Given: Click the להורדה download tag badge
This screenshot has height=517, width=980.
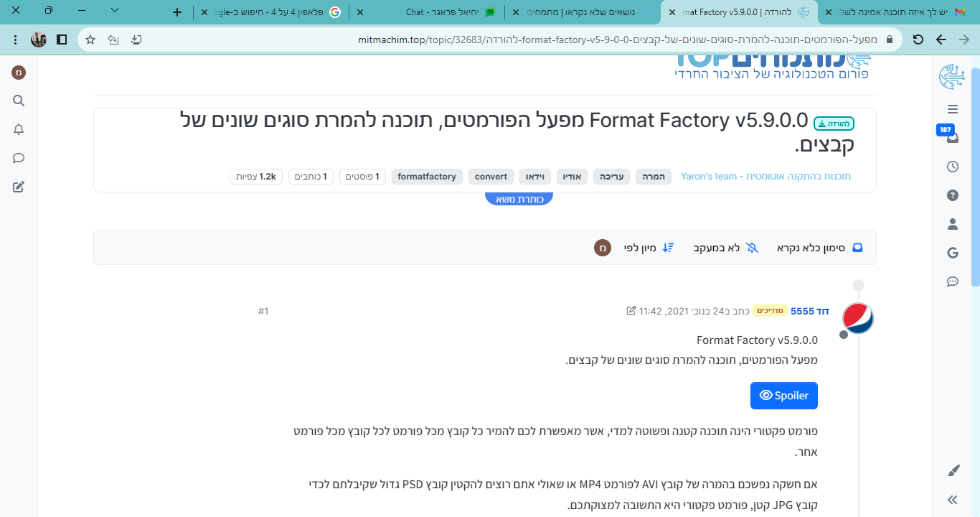Looking at the screenshot, I should pyautogui.click(x=834, y=124).
